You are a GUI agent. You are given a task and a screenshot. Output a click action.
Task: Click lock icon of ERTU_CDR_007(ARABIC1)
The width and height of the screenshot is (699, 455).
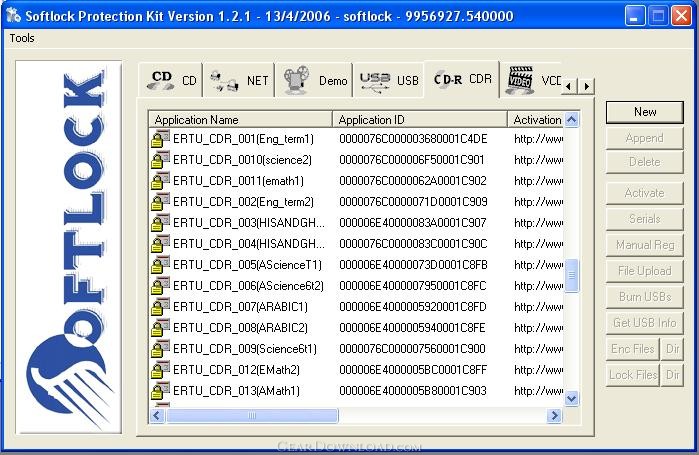tap(160, 307)
